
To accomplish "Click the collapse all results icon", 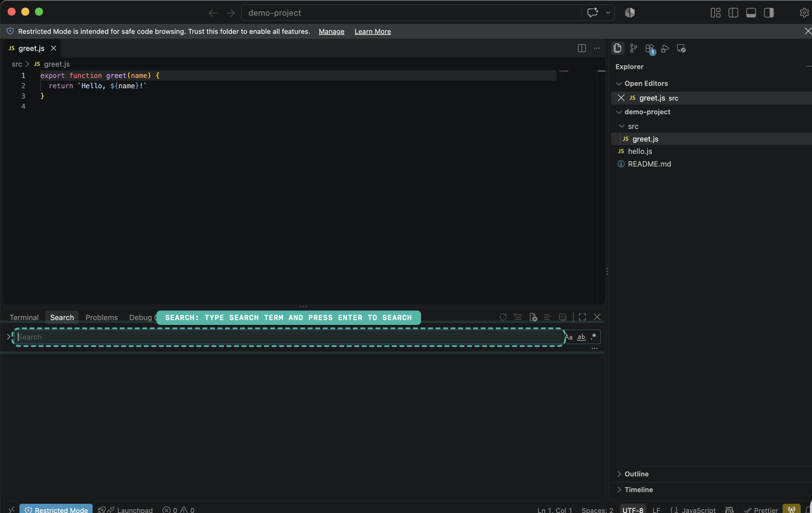I will tap(563, 317).
